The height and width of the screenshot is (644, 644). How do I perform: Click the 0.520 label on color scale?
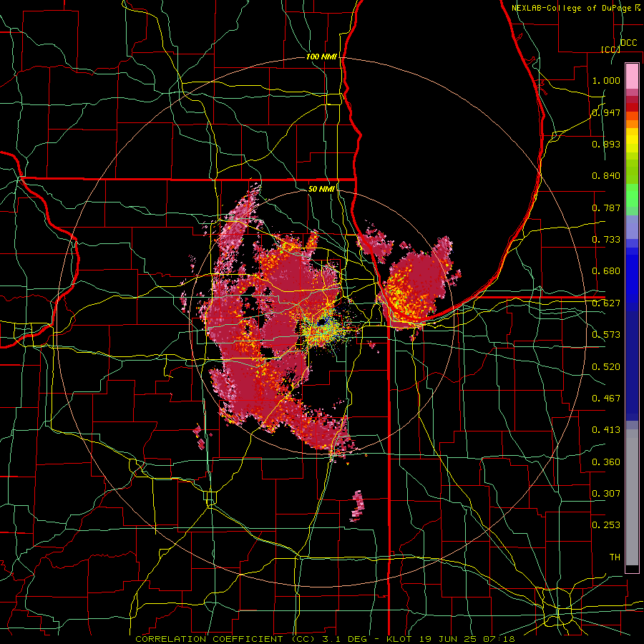pos(606,366)
